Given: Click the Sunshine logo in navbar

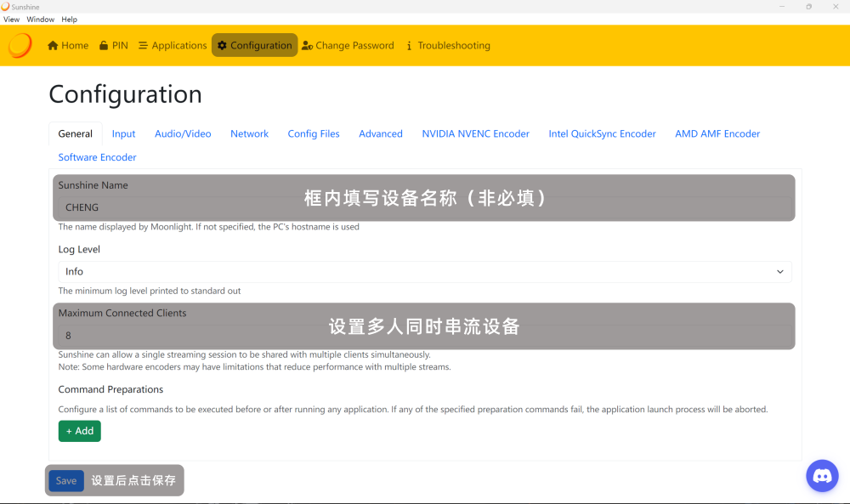Looking at the screenshot, I should tap(20, 46).
